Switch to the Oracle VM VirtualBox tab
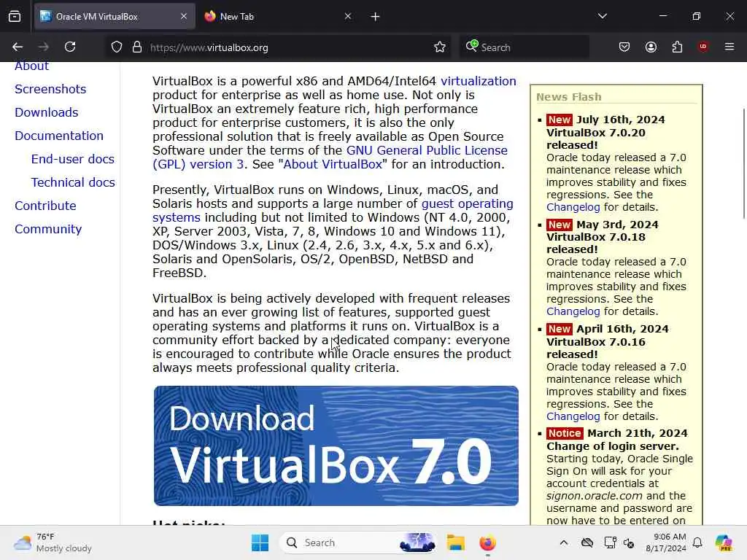Screen dimensions: 747x560 pos(115,16)
